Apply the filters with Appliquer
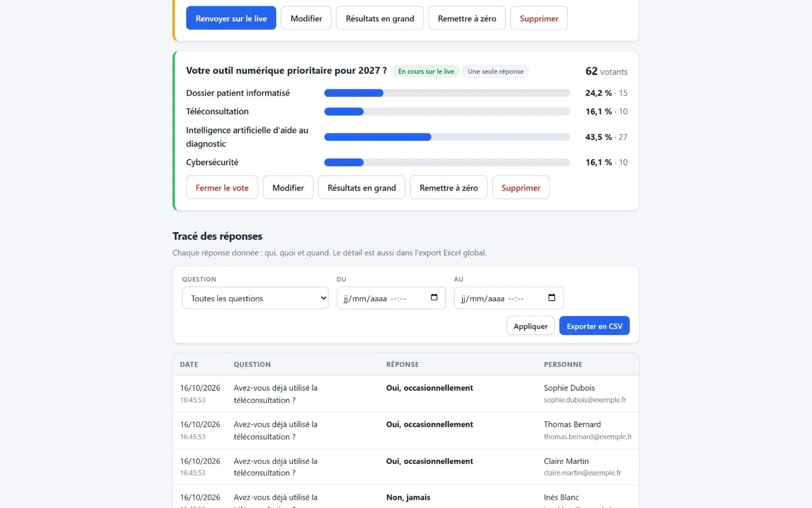The image size is (812, 508). (x=531, y=326)
